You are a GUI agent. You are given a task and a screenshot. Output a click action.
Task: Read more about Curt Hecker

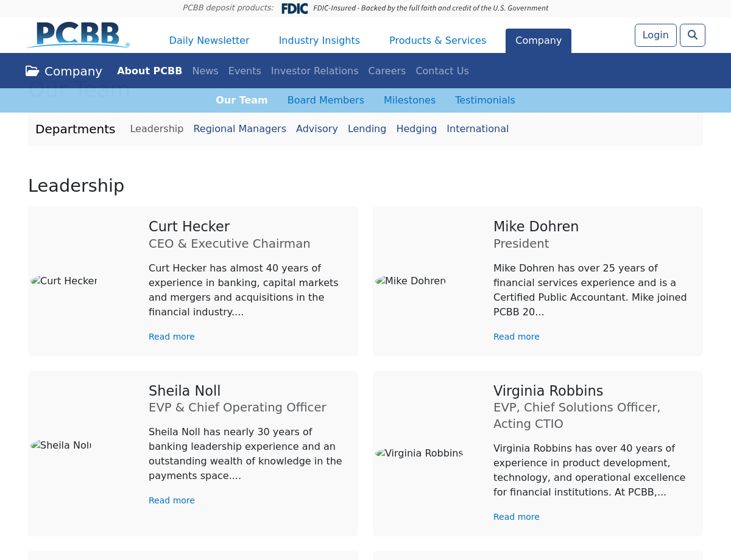172,337
